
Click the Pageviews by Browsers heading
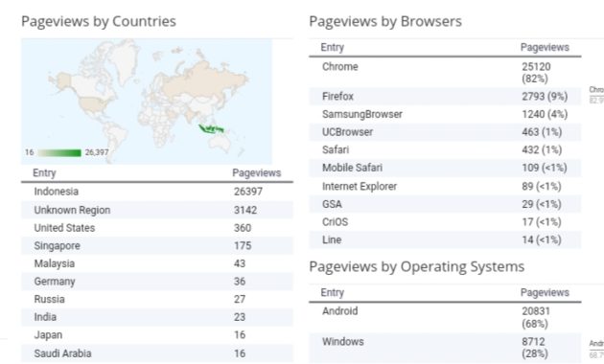(385, 21)
